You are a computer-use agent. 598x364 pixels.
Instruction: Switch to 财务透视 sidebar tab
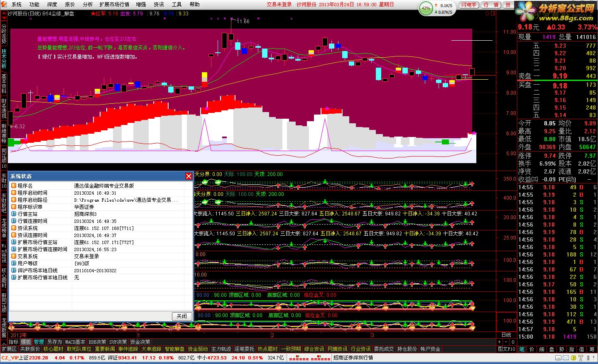(x=4, y=109)
